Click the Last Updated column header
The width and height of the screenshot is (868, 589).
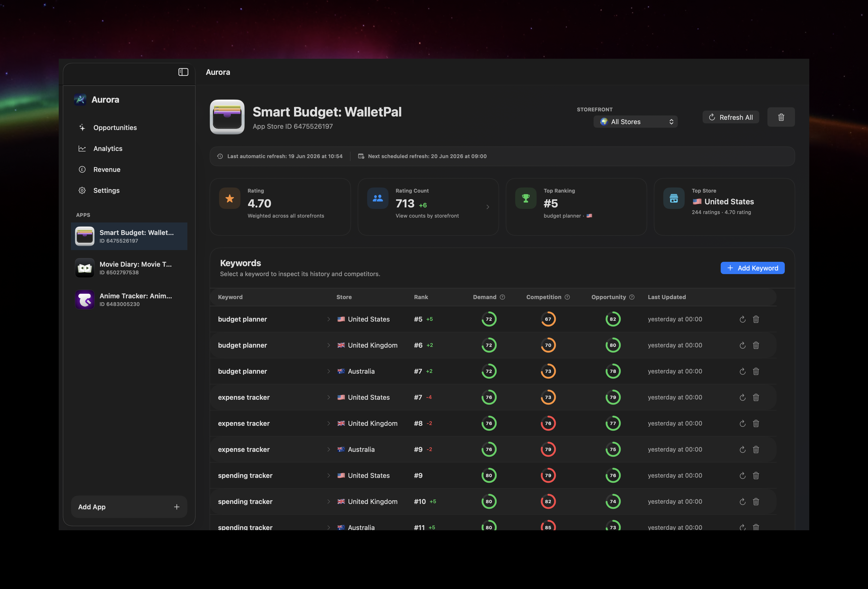click(x=667, y=297)
